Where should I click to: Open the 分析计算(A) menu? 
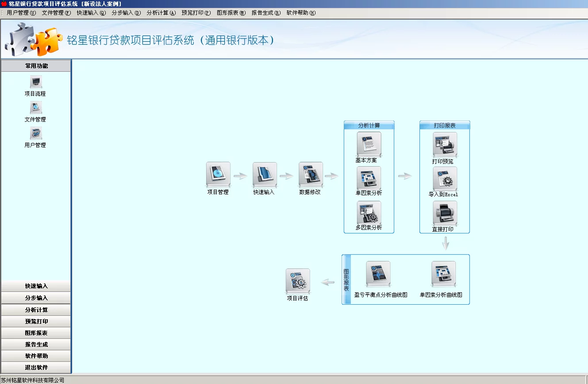[161, 13]
